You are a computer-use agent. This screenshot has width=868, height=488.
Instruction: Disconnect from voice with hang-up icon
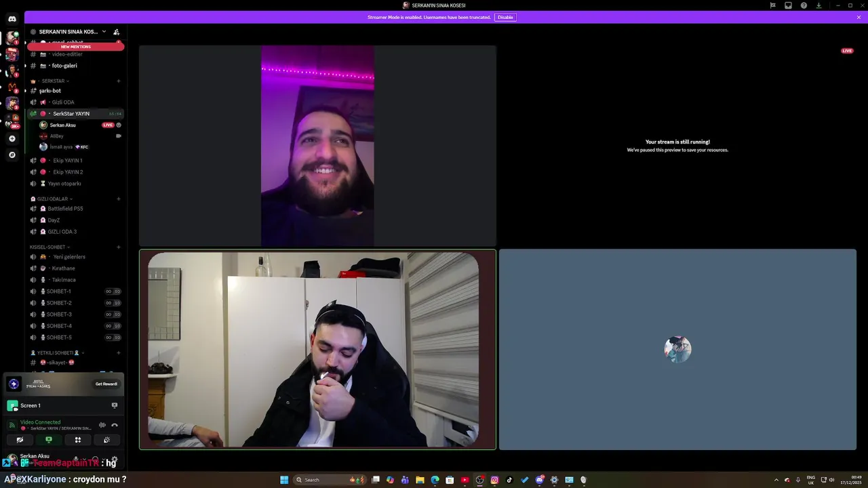(x=115, y=425)
